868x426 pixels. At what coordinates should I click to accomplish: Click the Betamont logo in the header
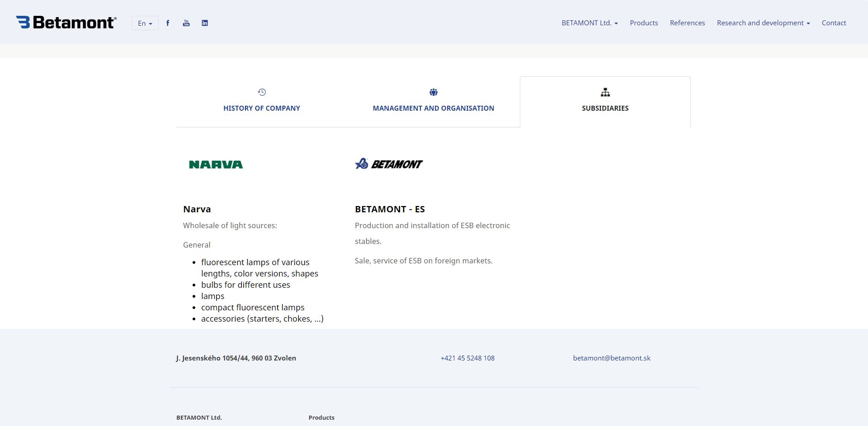coord(66,23)
